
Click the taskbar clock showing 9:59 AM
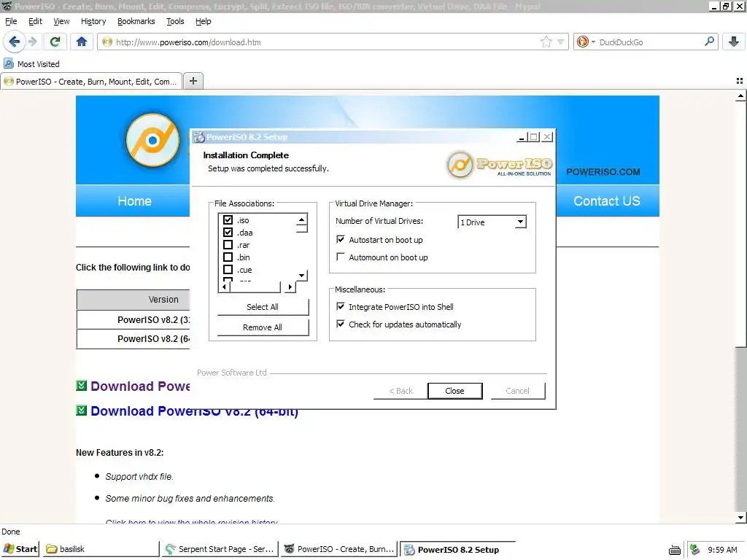[x=722, y=550]
